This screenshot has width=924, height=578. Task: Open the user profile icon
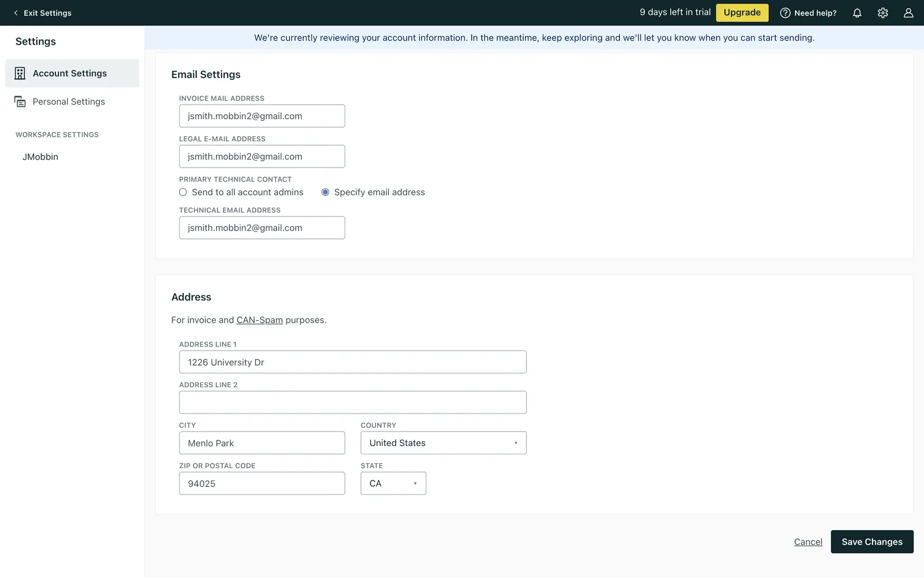[908, 13]
